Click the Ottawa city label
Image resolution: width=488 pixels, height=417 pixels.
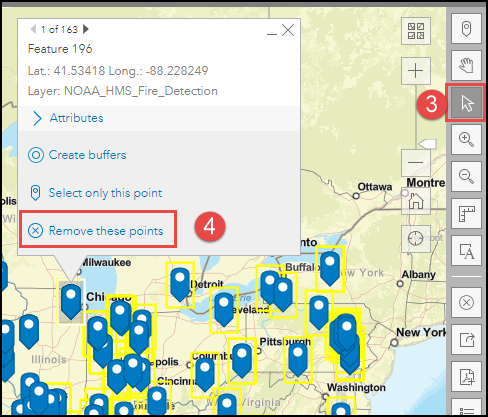click(x=375, y=187)
